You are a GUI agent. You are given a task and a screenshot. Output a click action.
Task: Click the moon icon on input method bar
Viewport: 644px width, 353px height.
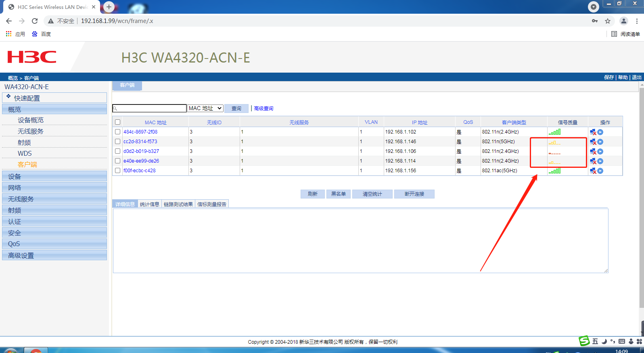pyautogui.click(x=604, y=341)
